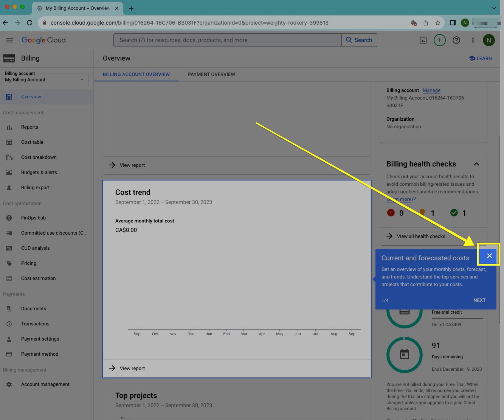The height and width of the screenshot is (420, 504).
Task: Close the Current and forecasted costs popup
Action: pos(489,256)
